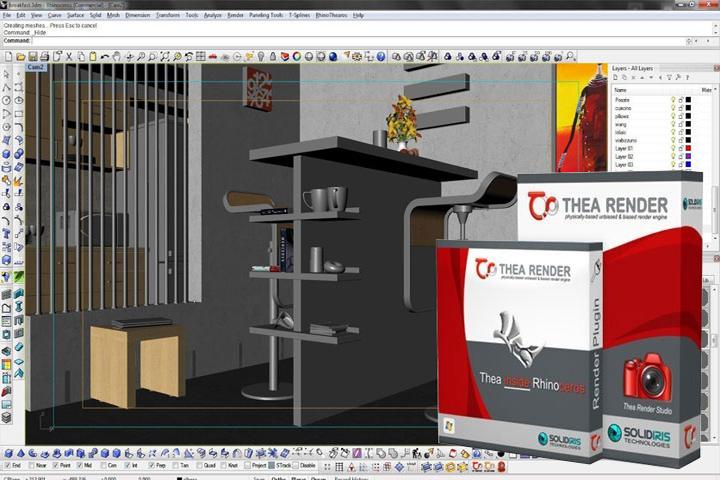Click the blue cone icon in bottom toolbar
720x480 pixels.
click(21, 454)
